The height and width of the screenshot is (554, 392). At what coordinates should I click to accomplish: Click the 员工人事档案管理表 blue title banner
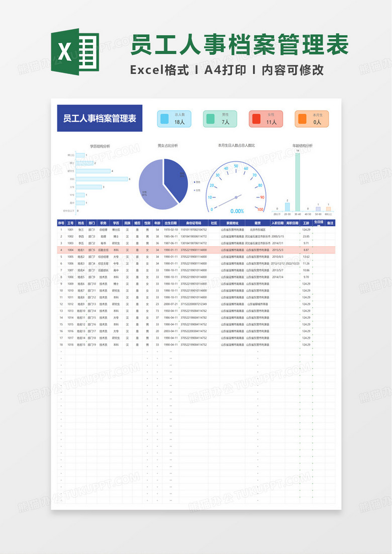(100, 118)
